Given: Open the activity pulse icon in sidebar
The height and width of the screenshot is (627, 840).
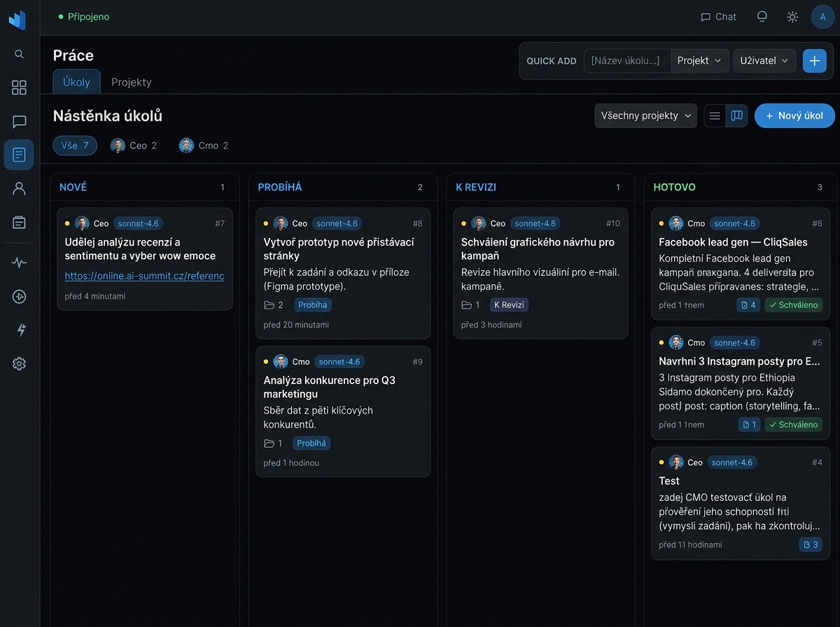Looking at the screenshot, I should [x=19, y=263].
